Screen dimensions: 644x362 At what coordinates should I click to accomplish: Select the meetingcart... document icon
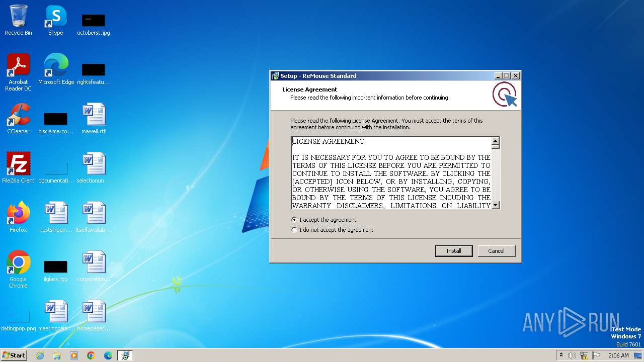[56, 315]
